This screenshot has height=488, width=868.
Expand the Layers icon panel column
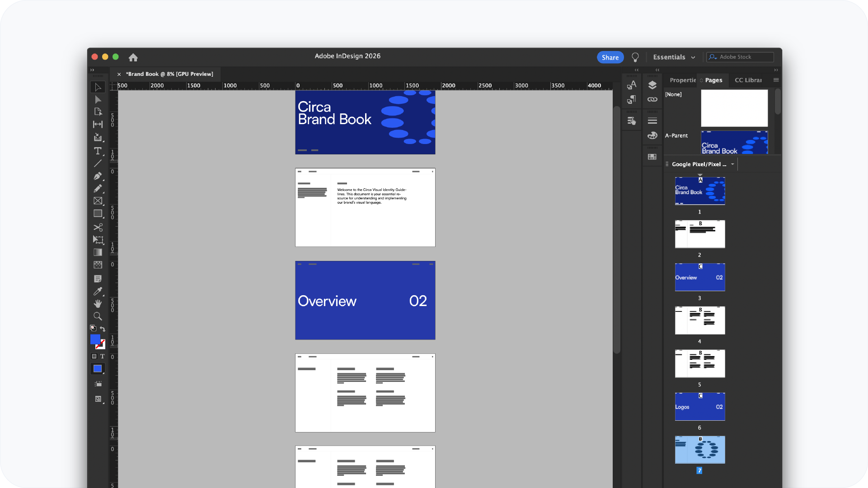tap(657, 70)
